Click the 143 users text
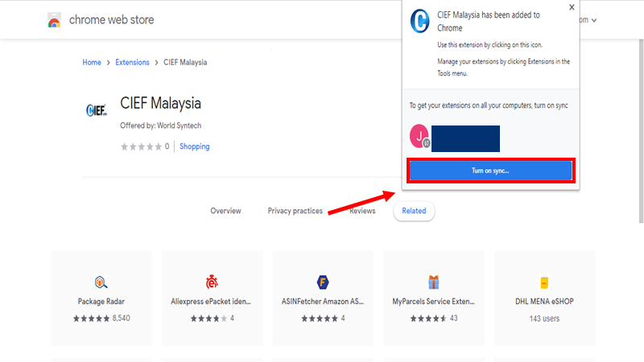Viewport: 644px width, 362px height. (544, 319)
